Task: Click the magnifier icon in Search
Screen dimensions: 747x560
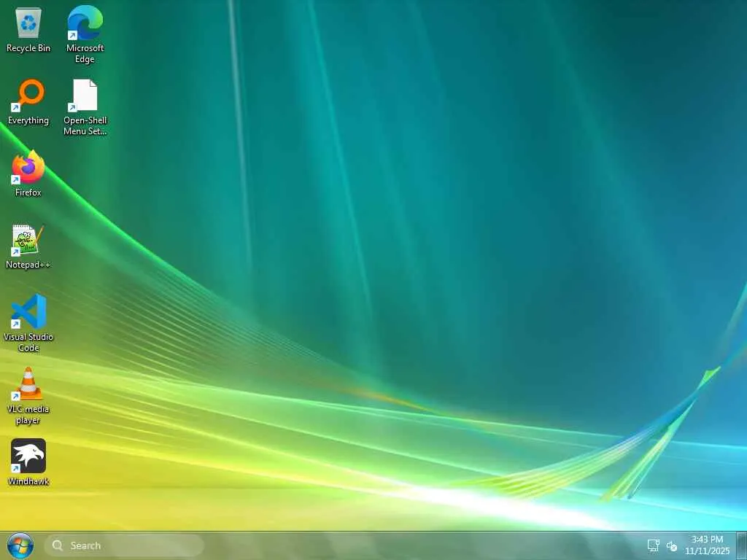Action: 58,545
